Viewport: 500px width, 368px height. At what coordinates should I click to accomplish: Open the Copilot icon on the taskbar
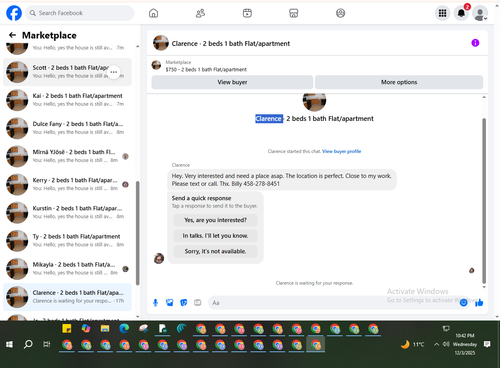(86, 329)
